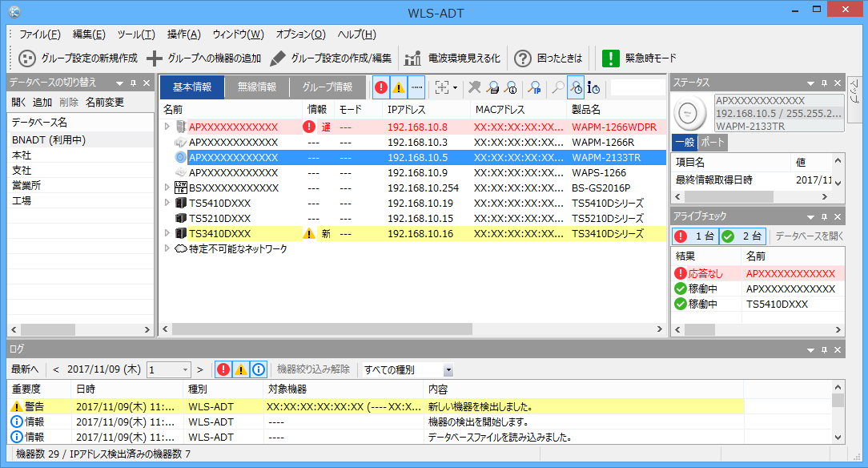868x468 pixels.
Task: Pin the アライブチェック panel
Action: coord(824,216)
